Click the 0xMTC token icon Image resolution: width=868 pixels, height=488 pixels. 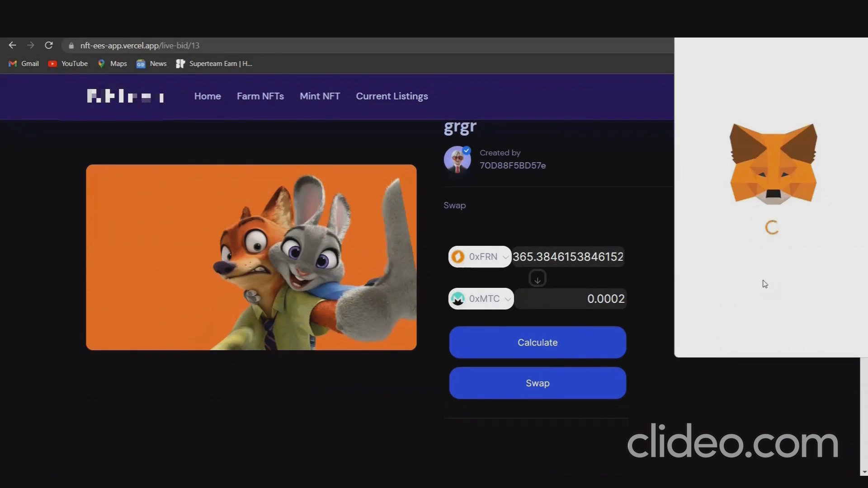coord(458,299)
